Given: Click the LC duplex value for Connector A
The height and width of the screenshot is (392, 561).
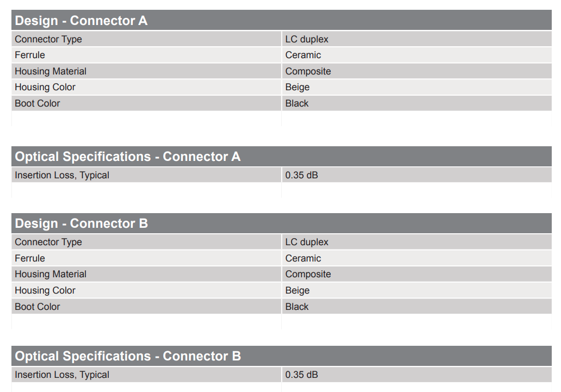Looking at the screenshot, I should (307, 39).
